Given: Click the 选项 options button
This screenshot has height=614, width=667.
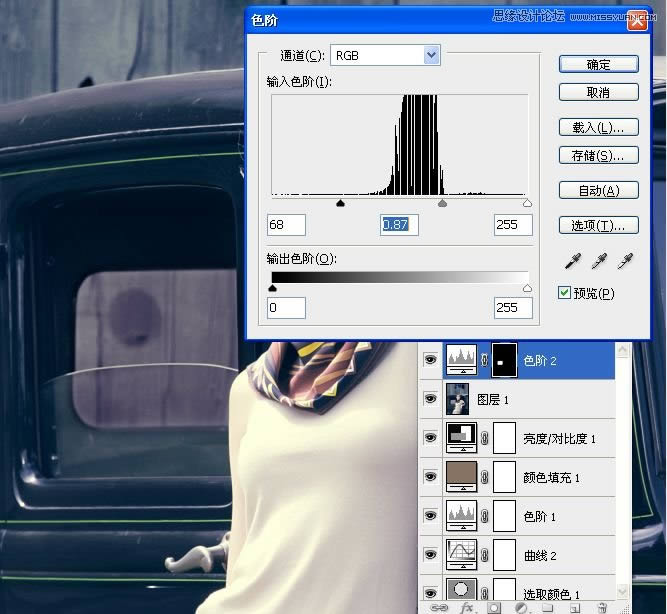Looking at the screenshot, I should click(x=598, y=225).
